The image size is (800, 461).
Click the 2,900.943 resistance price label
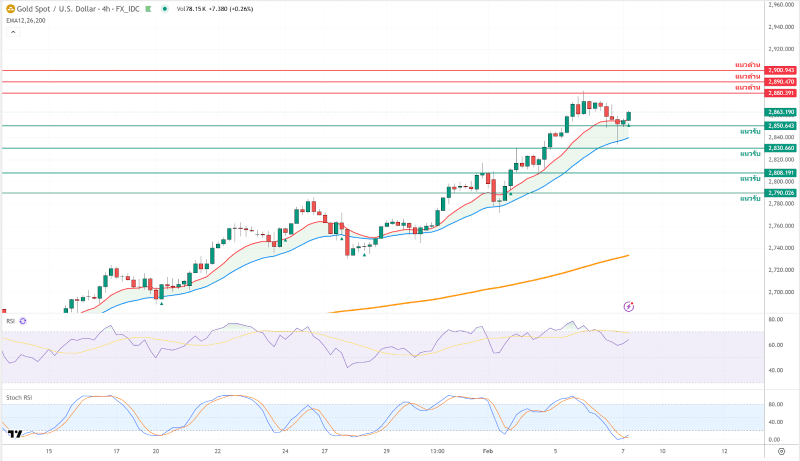pyautogui.click(x=780, y=70)
